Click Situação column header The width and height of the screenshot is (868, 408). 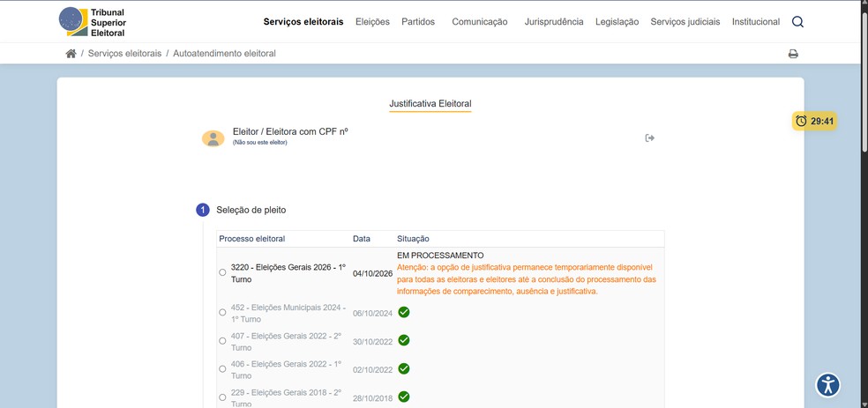pos(413,239)
